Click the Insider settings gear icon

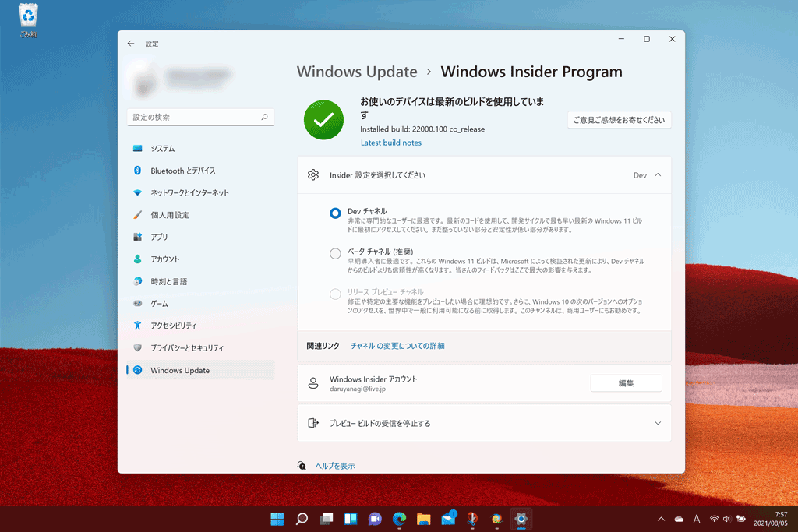tap(312, 175)
